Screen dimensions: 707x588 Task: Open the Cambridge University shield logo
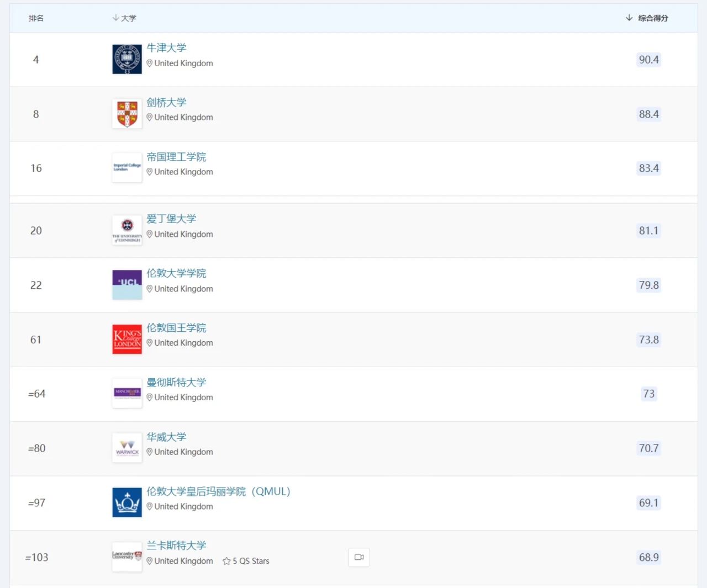click(x=127, y=114)
